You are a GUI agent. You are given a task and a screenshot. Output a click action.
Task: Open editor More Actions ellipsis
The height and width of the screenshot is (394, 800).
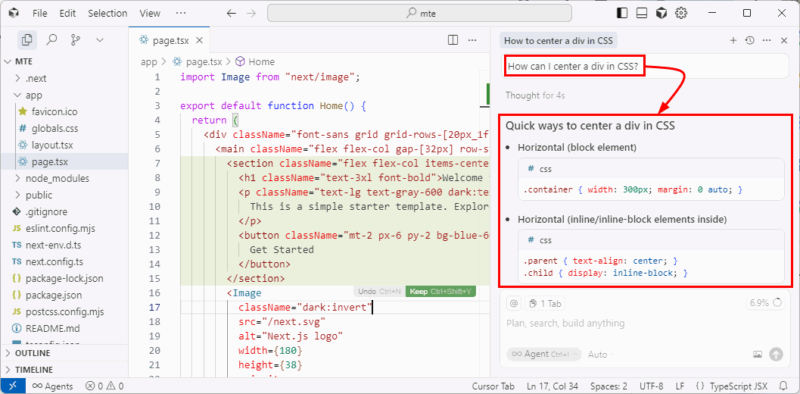[472, 40]
